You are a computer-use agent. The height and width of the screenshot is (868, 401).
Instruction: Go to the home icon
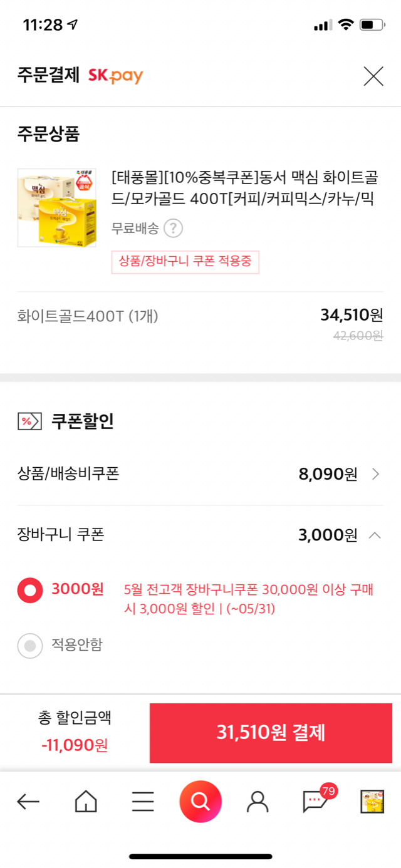click(x=86, y=801)
